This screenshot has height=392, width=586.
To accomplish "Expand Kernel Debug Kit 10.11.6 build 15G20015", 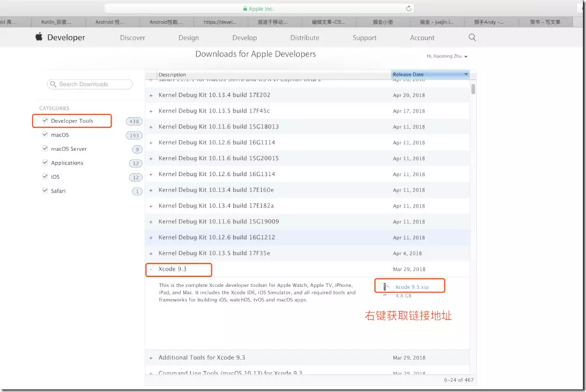I will pyautogui.click(x=151, y=159).
